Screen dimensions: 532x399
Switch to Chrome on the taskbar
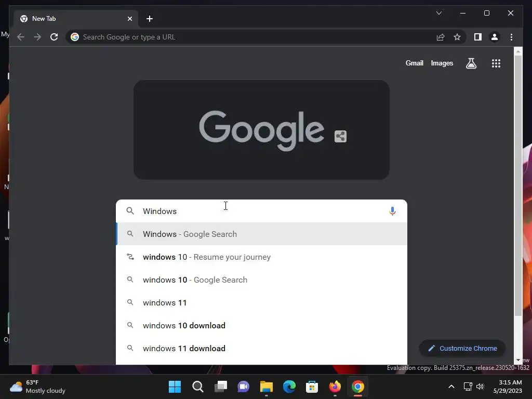point(357,387)
